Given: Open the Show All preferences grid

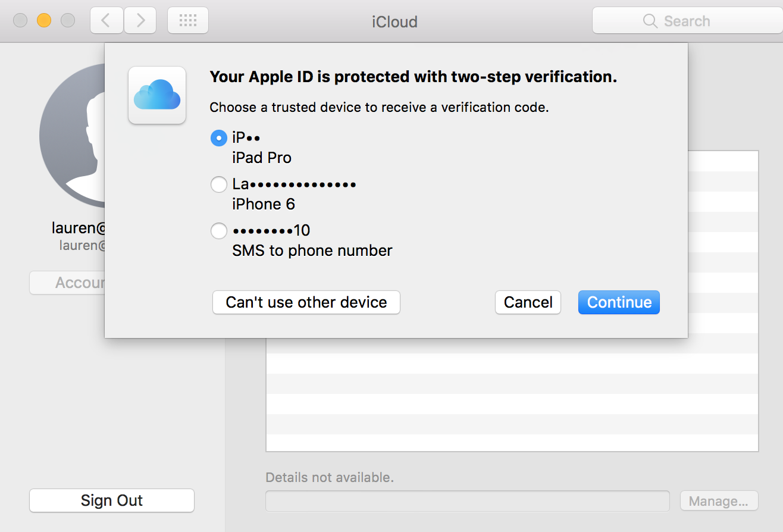Looking at the screenshot, I should [188, 21].
